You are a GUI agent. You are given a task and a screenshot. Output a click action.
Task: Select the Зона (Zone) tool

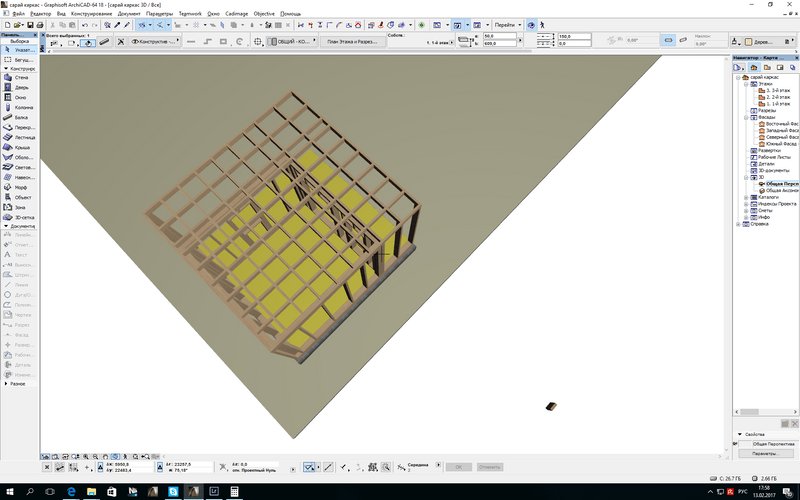[20, 207]
